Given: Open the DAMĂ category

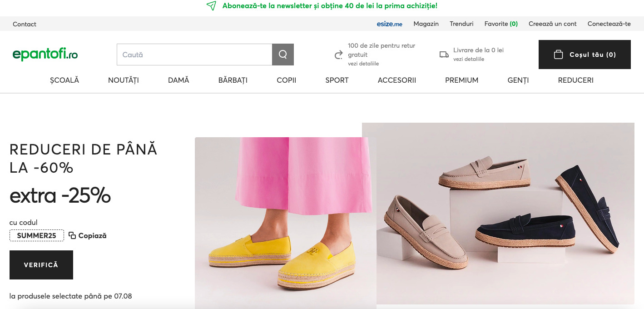Looking at the screenshot, I should [x=178, y=80].
